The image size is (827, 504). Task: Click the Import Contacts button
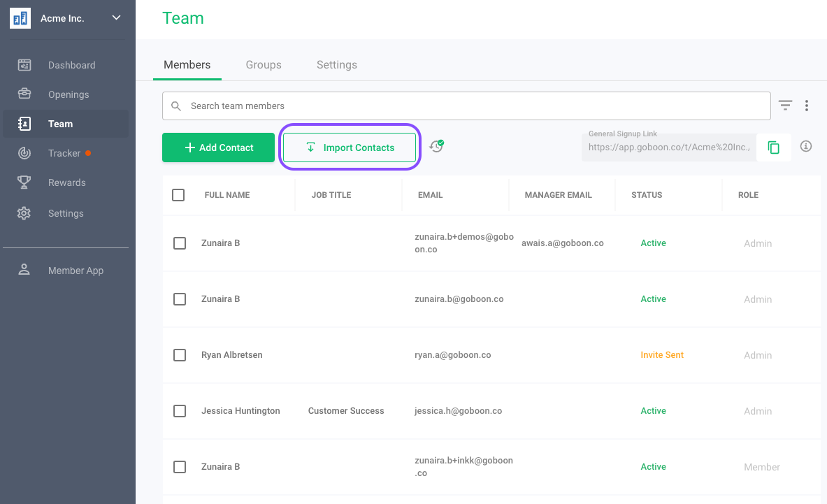click(x=350, y=147)
